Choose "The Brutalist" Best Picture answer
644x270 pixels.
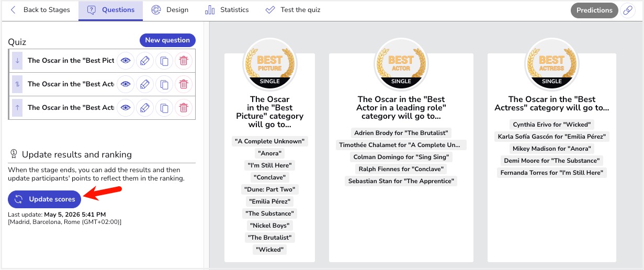pos(269,238)
